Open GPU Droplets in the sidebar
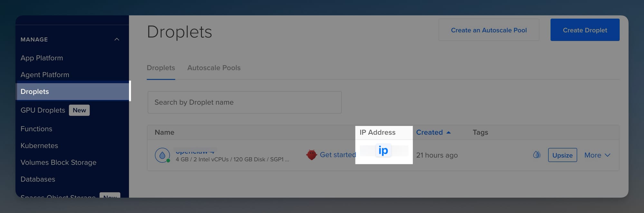This screenshot has height=213, width=644. click(x=43, y=110)
